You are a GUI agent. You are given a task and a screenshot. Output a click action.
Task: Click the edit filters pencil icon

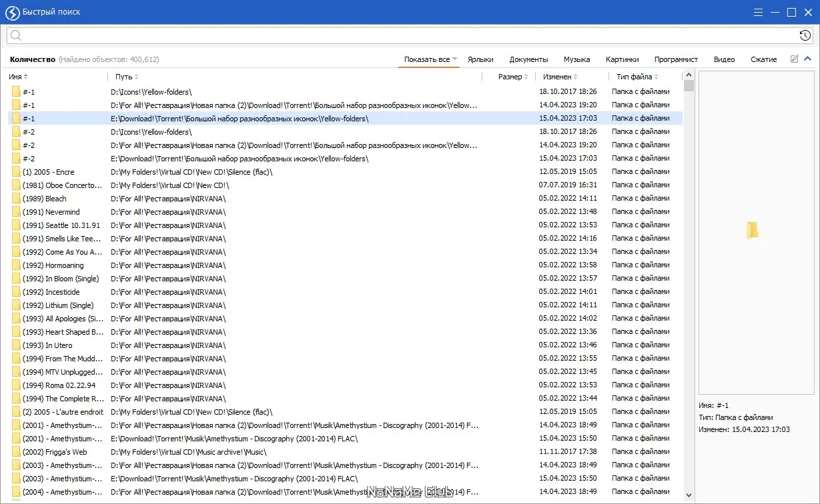[x=794, y=59]
